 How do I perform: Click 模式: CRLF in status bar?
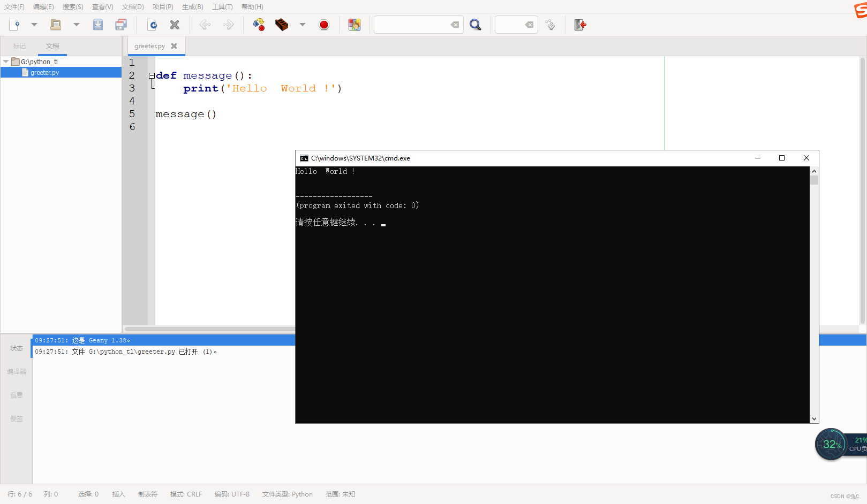tap(186, 494)
